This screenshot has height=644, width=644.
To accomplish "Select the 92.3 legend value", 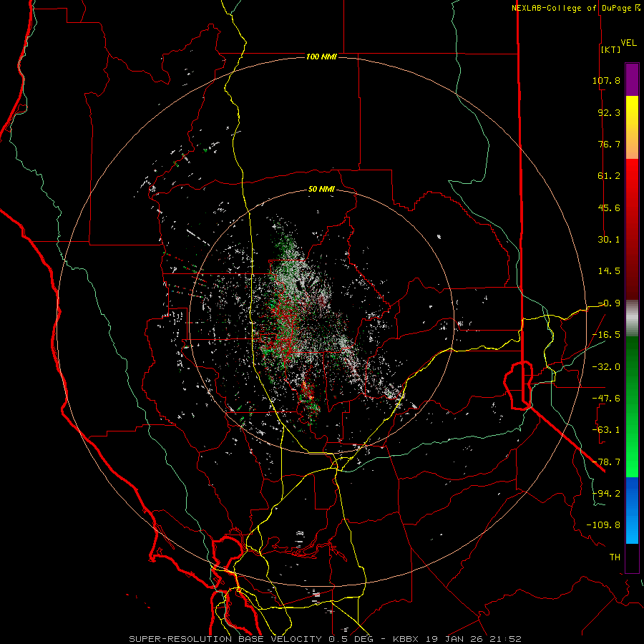I will [609, 112].
